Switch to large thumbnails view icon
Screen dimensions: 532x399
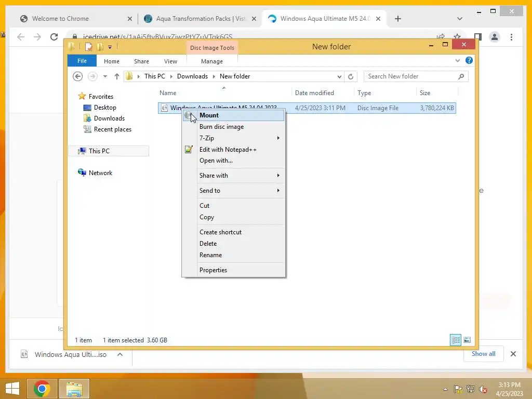(x=467, y=340)
